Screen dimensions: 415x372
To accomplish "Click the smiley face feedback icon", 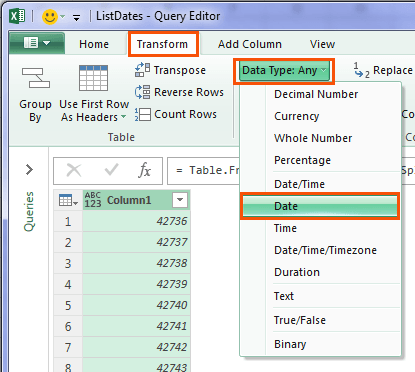I will (50, 16).
